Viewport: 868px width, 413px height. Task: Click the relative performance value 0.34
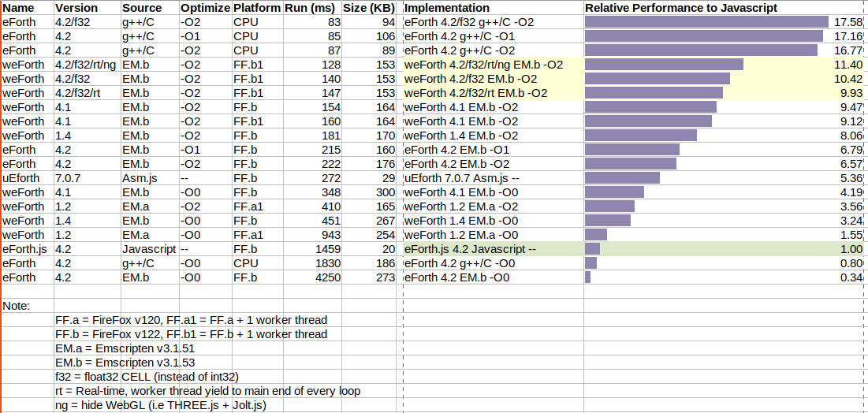[x=851, y=277]
